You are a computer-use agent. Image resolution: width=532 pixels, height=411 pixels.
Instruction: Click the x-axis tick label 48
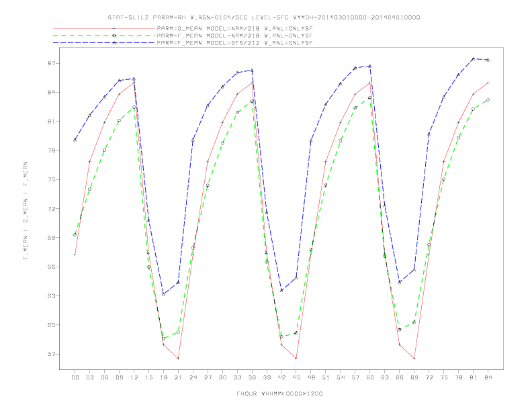pos(311,377)
